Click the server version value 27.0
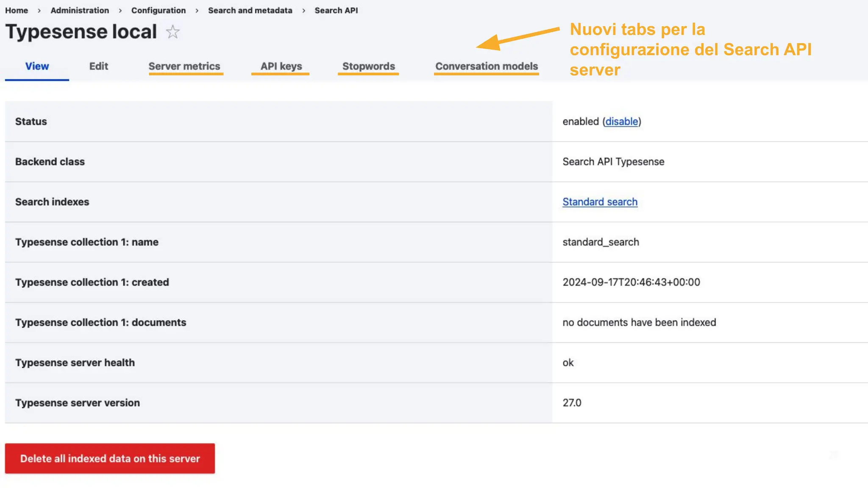868x488 pixels. (x=572, y=403)
